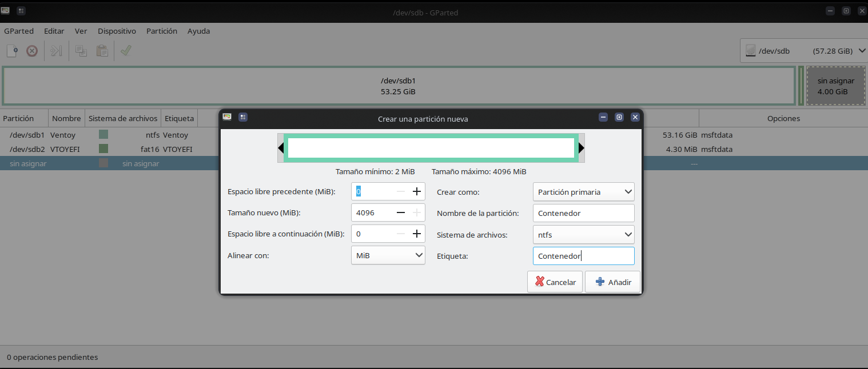
Task: Select the sin asignar table row
Action: point(434,163)
